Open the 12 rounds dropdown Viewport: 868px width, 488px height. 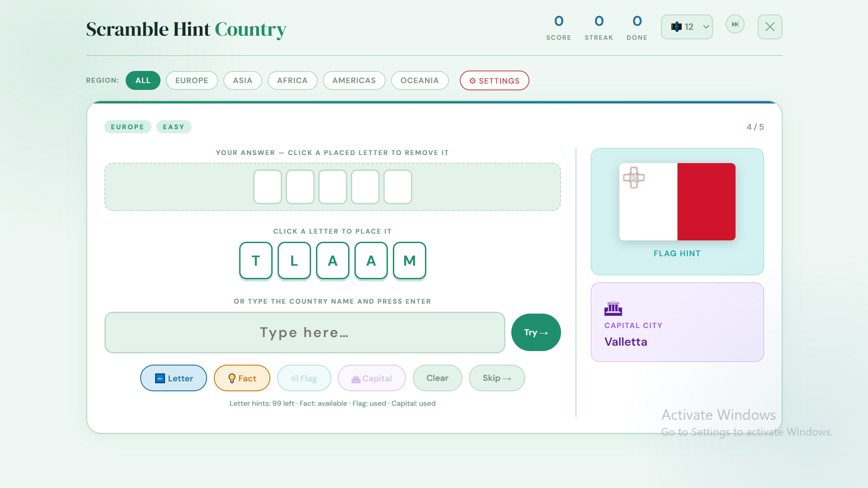click(687, 27)
